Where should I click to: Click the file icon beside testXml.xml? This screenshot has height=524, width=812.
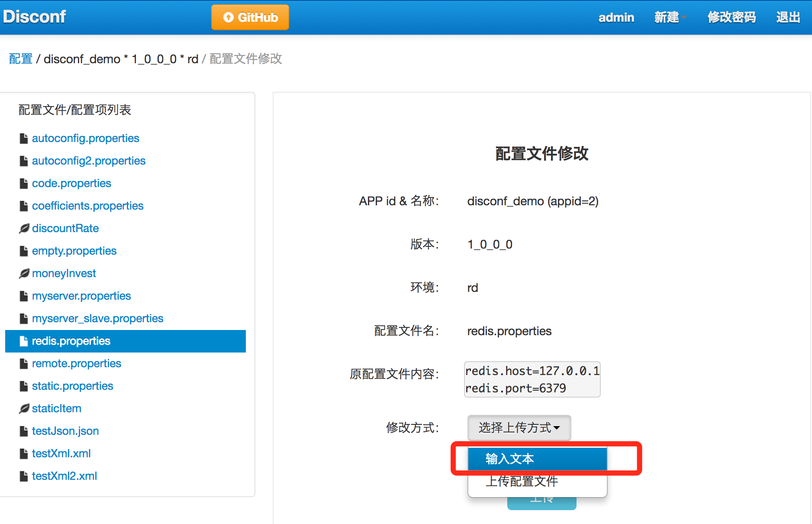(24, 454)
